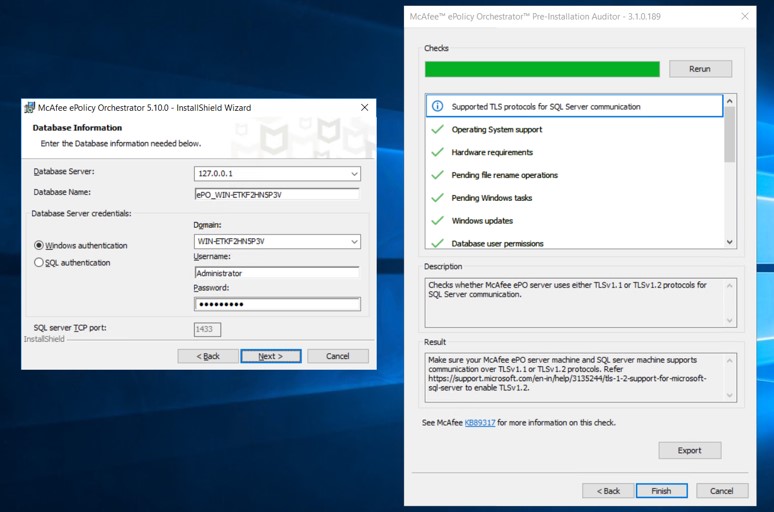Click the Export button
The height and width of the screenshot is (512, 774).
(690, 450)
